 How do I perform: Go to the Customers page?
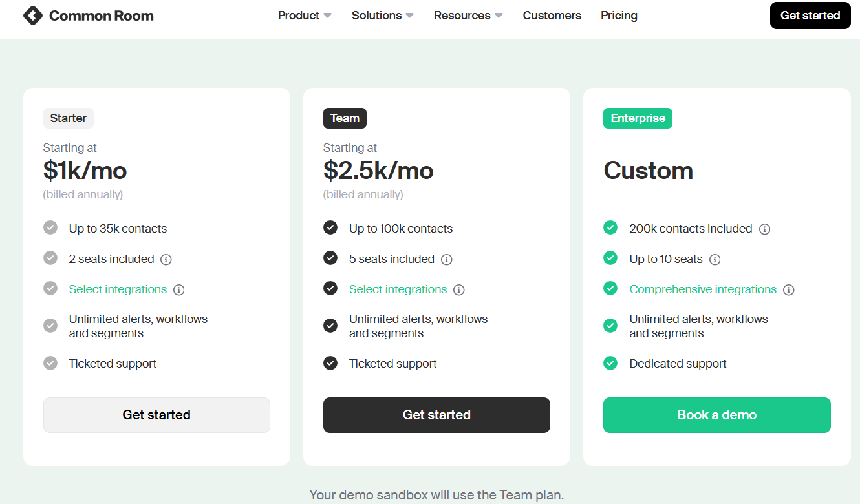coord(552,16)
